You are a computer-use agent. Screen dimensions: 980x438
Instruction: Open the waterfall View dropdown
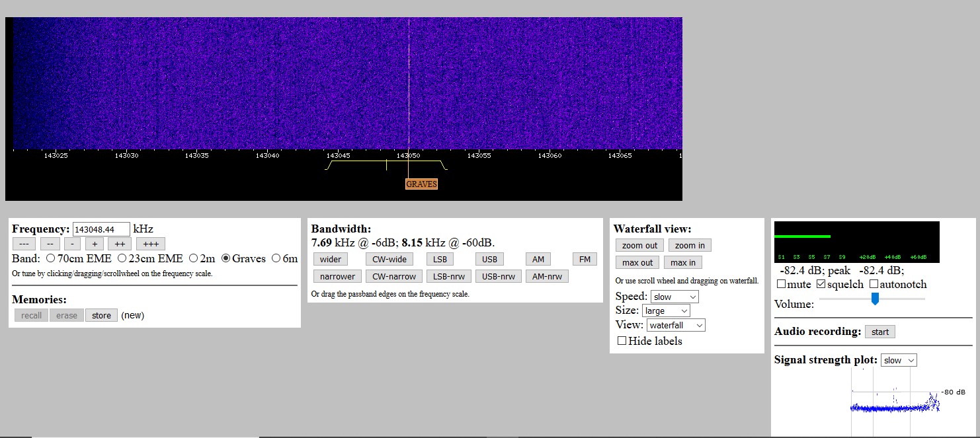click(x=676, y=325)
